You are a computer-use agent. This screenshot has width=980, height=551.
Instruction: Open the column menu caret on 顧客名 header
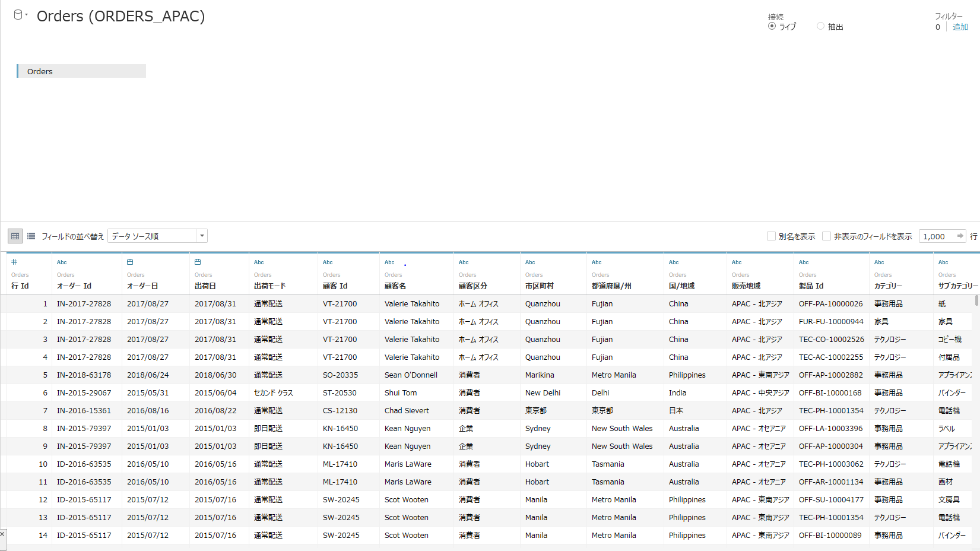point(405,264)
